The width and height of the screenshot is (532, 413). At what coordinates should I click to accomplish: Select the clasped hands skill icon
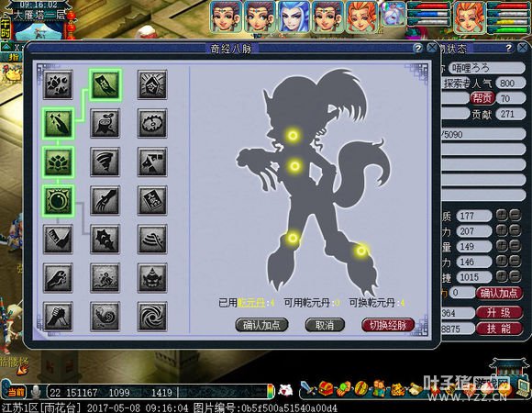pos(58,317)
